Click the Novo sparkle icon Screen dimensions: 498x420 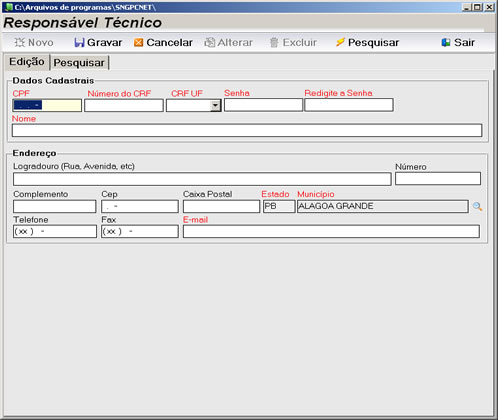[20, 42]
